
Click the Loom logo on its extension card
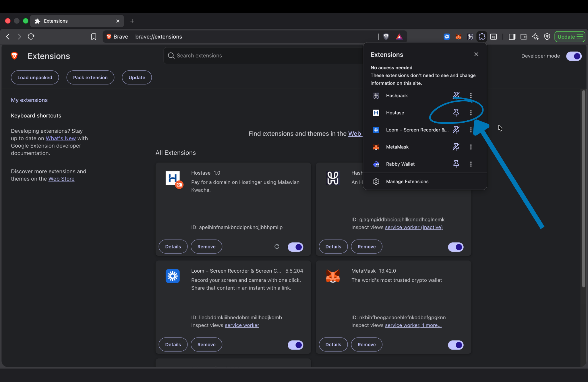tap(173, 276)
